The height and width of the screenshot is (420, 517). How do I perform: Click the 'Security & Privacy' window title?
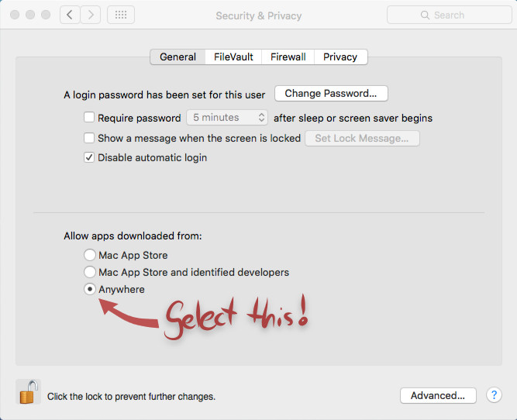pyautogui.click(x=259, y=15)
